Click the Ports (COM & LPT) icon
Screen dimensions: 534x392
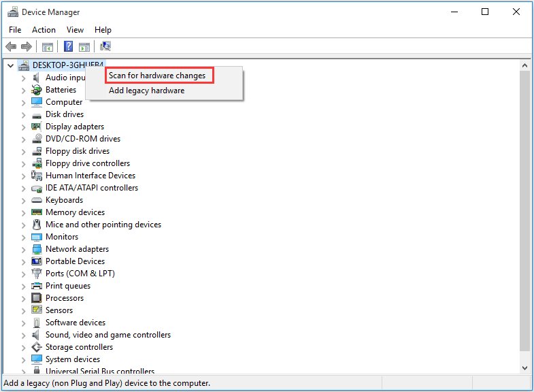tap(37, 274)
